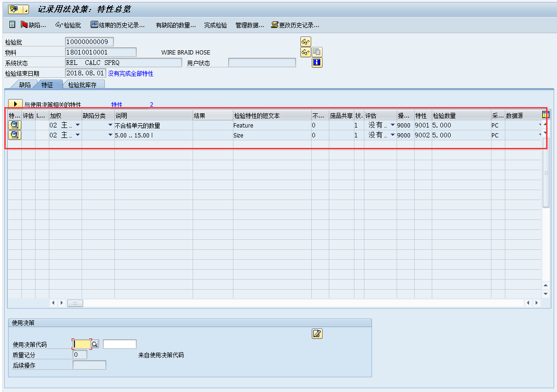Open the edit pencil icon in 使用决策 section
This screenshot has height=392, width=557.
(317, 334)
